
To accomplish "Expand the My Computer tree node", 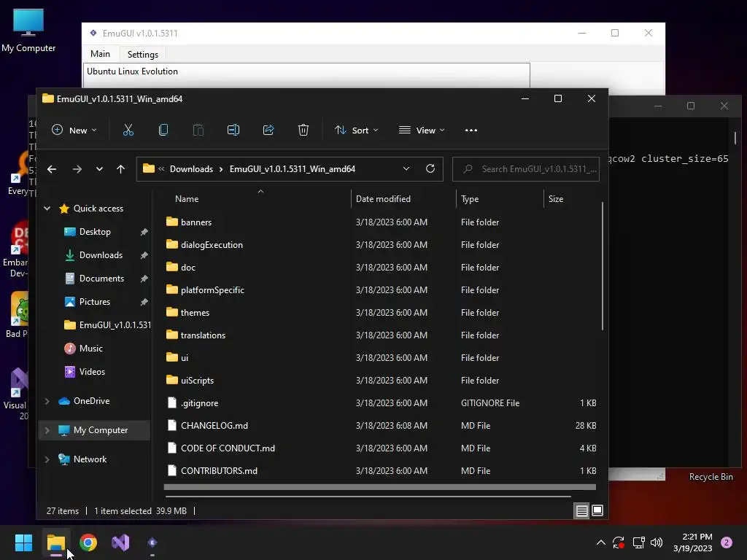I will (47, 430).
